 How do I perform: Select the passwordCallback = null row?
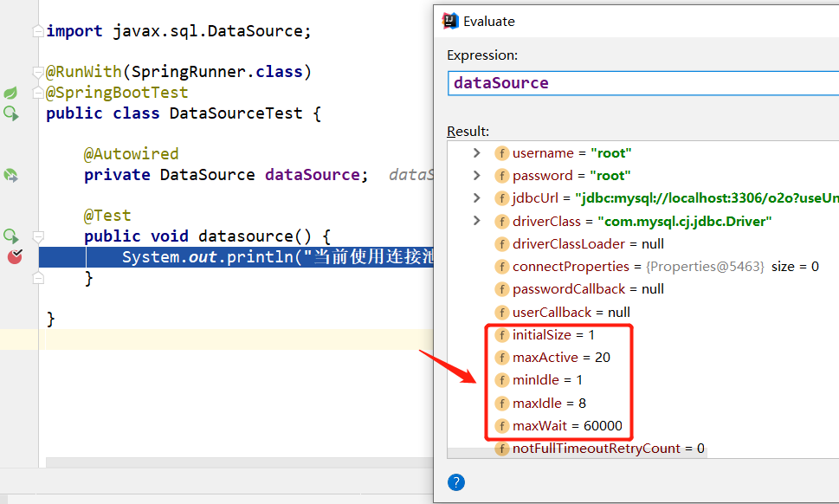[579, 289]
